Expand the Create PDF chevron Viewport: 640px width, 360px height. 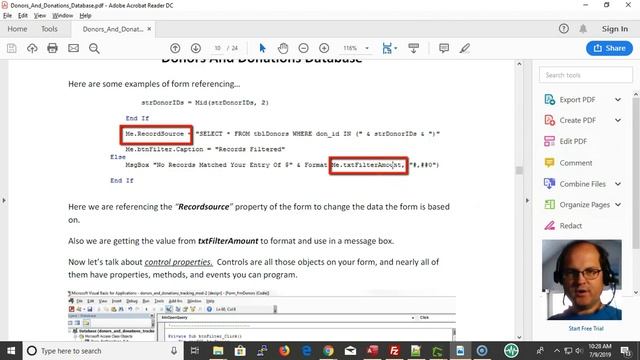tap(618, 120)
